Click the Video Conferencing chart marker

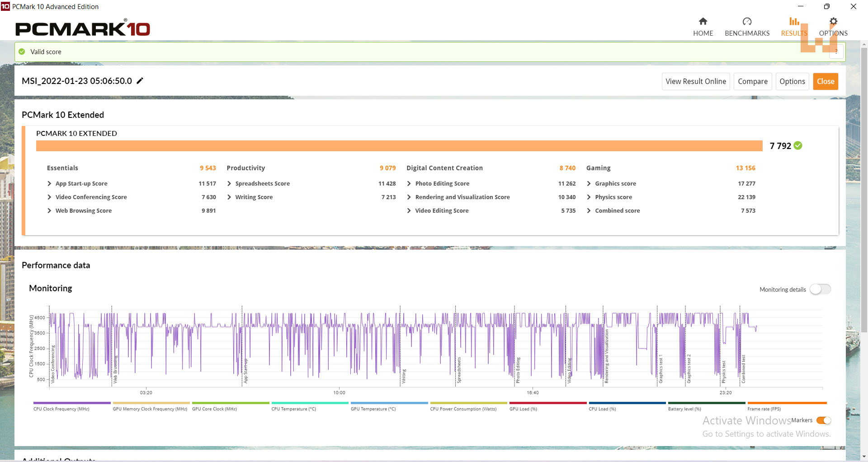[52, 364]
